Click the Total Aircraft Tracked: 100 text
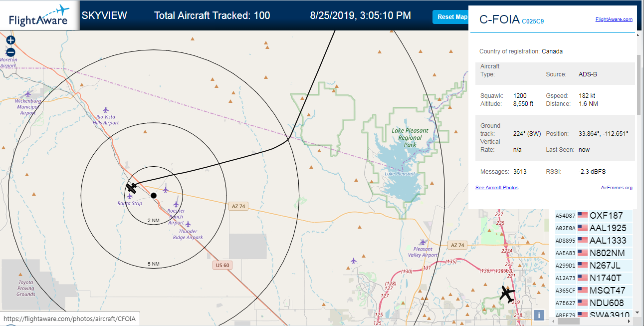The width and height of the screenshot is (644, 326). coord(212,15)
